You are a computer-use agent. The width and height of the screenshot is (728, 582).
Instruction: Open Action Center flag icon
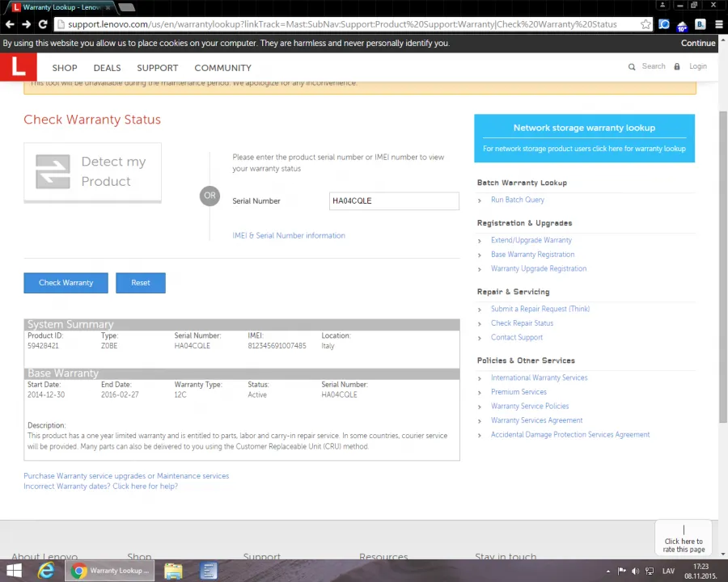coord(622,571)
